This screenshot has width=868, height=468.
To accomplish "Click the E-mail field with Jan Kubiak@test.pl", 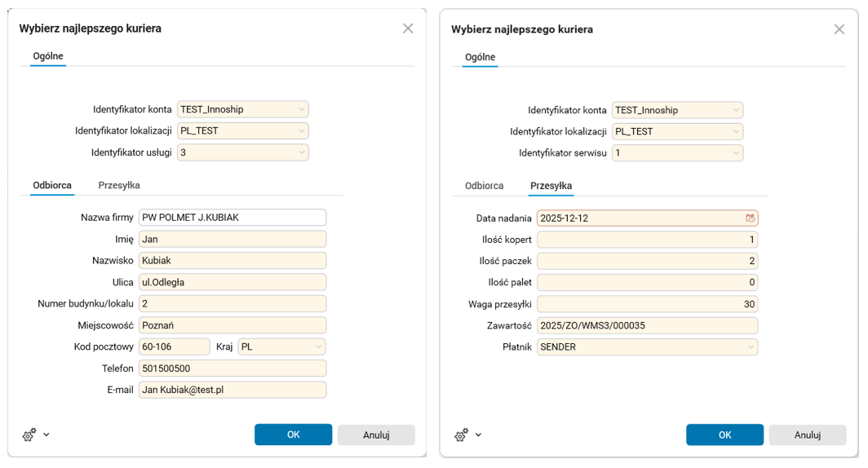I will [x=232, y=391].
